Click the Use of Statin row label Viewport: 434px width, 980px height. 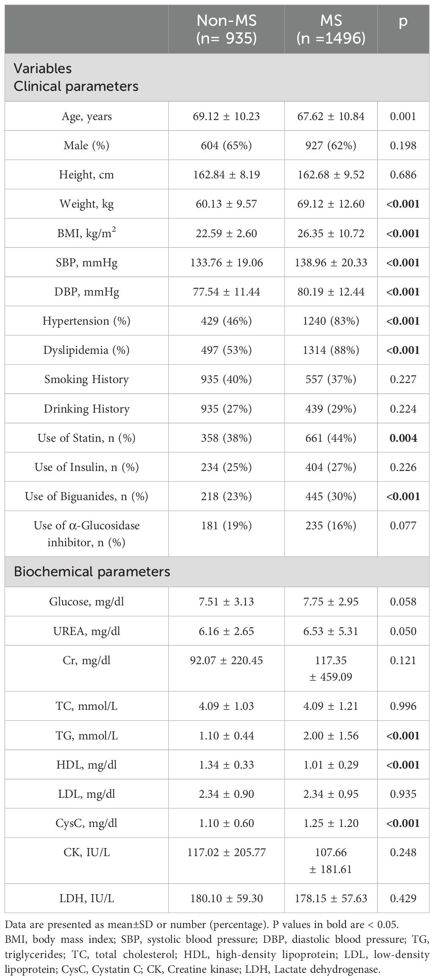coord(86,438)
